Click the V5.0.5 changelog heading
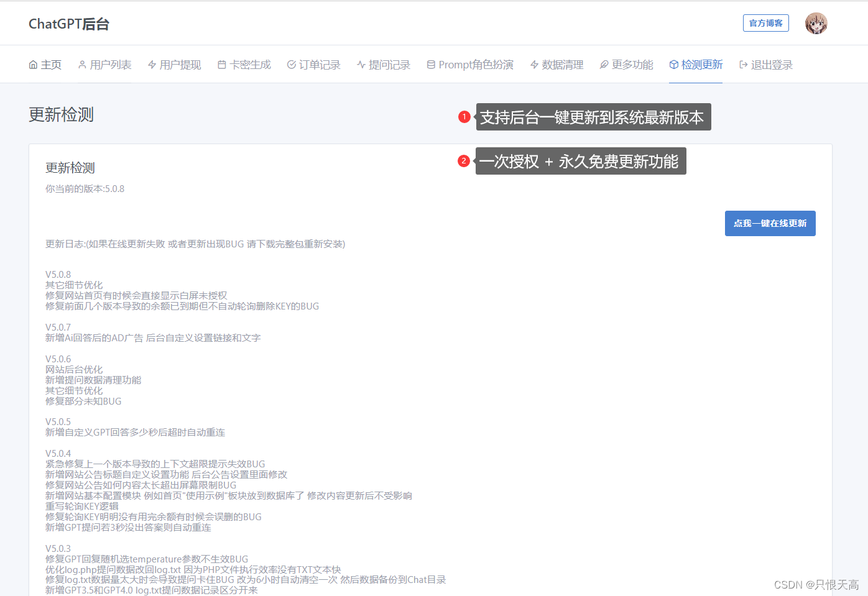Image resolution: width=868 pixels, height=596 pixels. [58, 422]
